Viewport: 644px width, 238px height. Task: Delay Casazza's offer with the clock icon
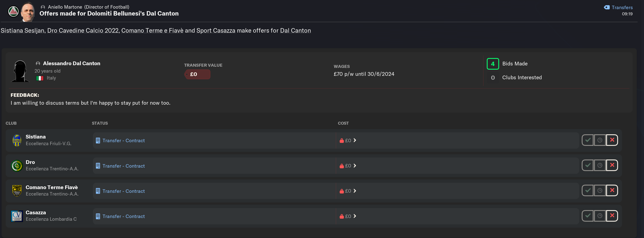[600, 216]
